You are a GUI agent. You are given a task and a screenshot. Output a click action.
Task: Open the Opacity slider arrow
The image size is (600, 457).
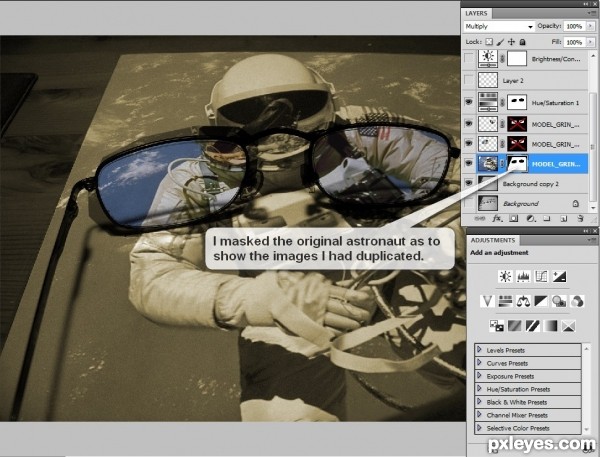pyautogui.click(x=591, y=26)
